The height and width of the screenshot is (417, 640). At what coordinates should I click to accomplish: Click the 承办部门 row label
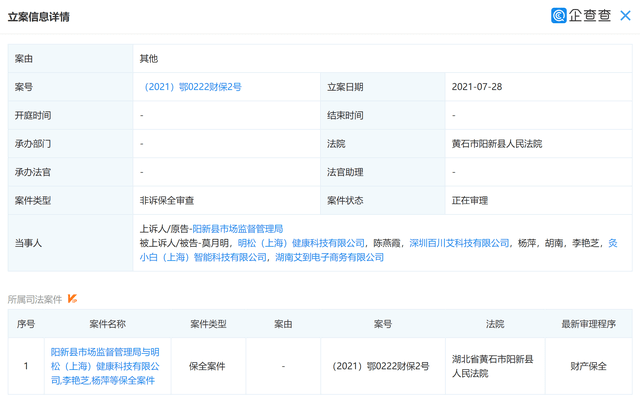pos(33,144)
